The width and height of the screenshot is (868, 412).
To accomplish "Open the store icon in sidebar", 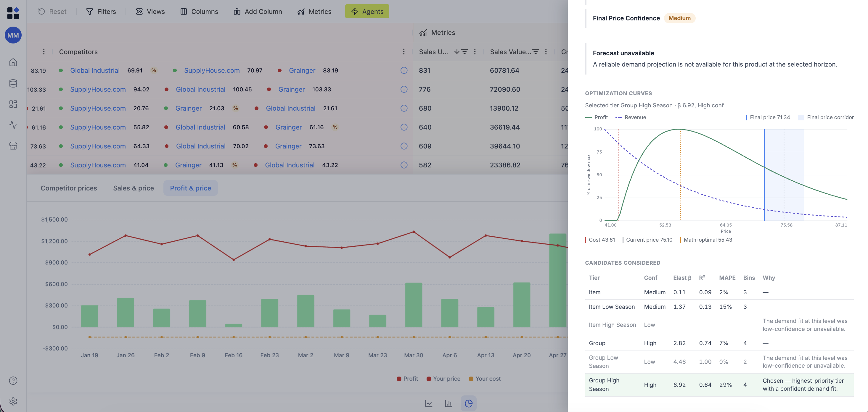I will [x=13, y=146].
